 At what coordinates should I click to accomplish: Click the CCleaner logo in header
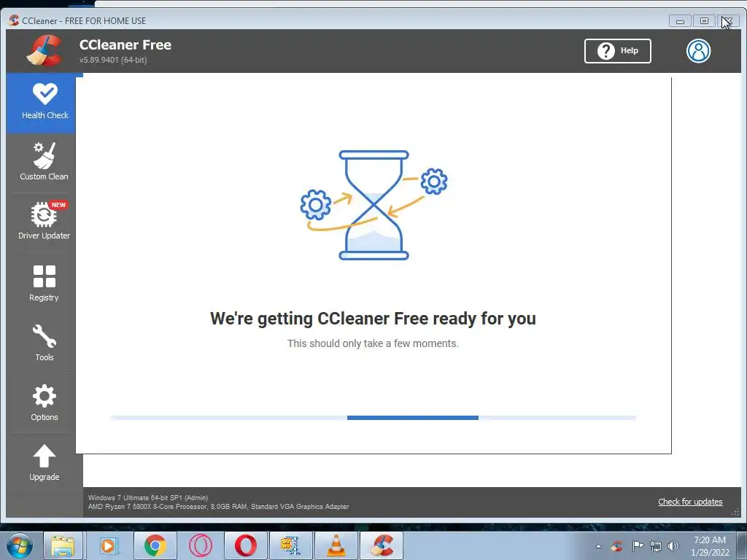(x=44, y=50)
